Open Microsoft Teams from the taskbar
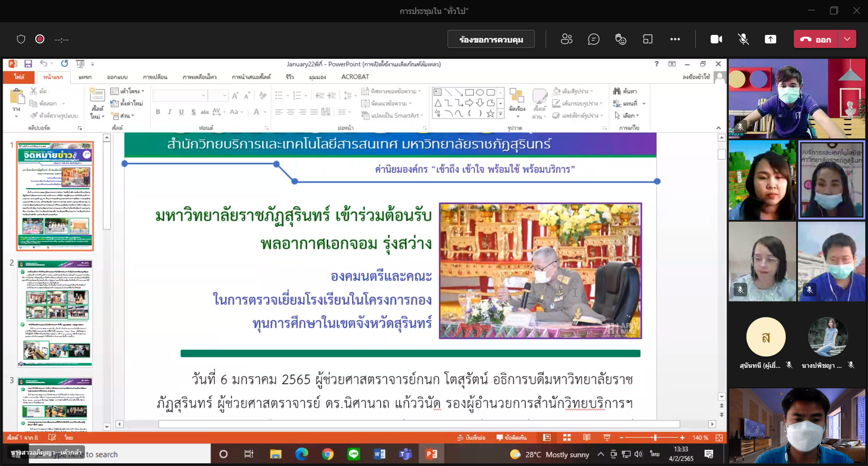 pyautogui.click(x=406, y=454)
